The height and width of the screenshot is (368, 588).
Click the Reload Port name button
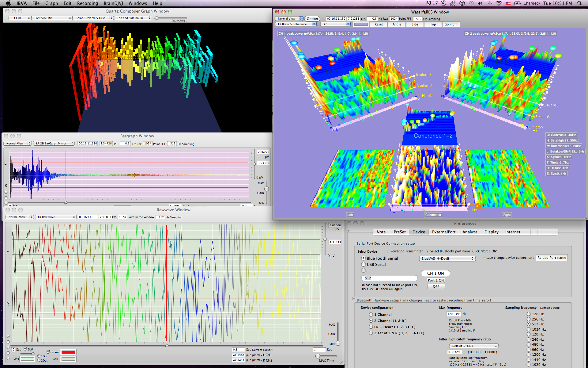552,258
